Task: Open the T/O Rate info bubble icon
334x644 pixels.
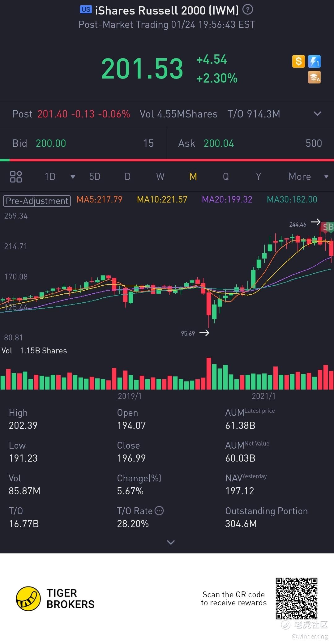Action: (x=159, y=511)
